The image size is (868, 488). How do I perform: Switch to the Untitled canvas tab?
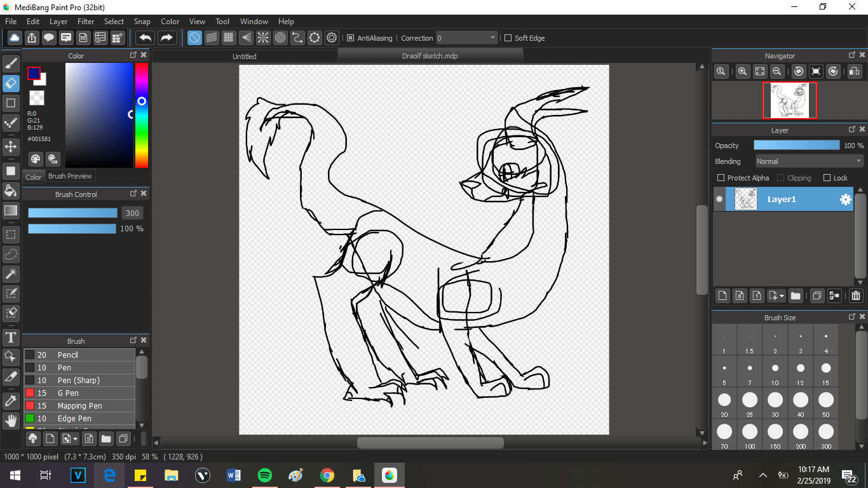point(245,56)
